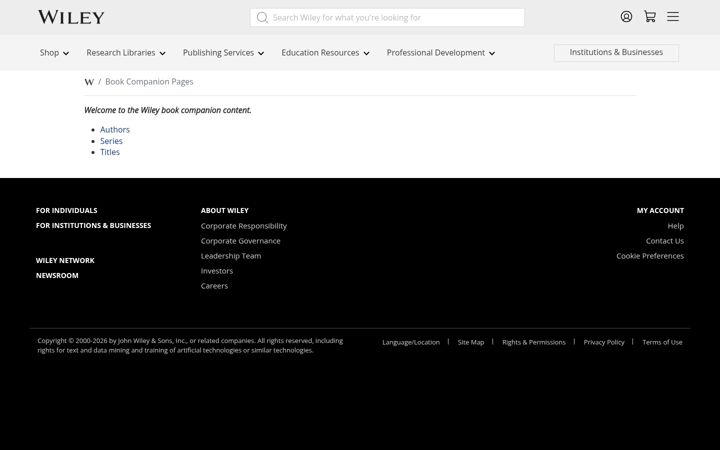Open Rights & Permissions footer link

pos(534,342)
